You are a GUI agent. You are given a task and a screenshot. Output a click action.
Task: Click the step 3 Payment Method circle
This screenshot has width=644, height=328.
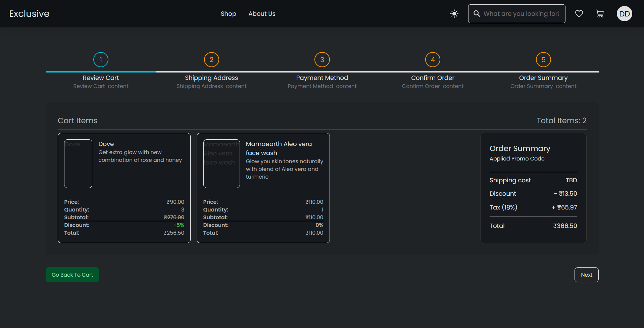pyautogui.click(x=322, y=60)
